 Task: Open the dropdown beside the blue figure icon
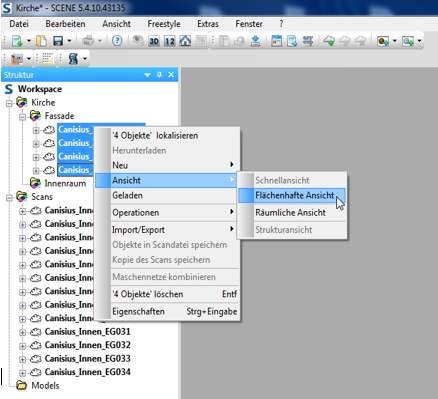pos(85,59)
